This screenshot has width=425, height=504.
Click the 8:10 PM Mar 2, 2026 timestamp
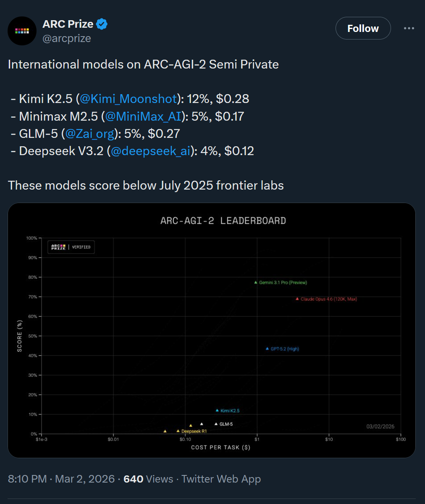tap(61, 479)
